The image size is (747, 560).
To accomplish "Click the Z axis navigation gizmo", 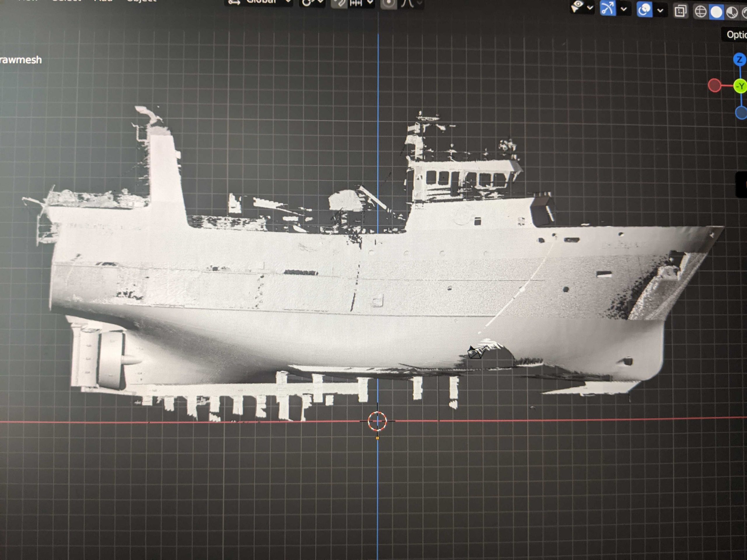I will (740, 60).
